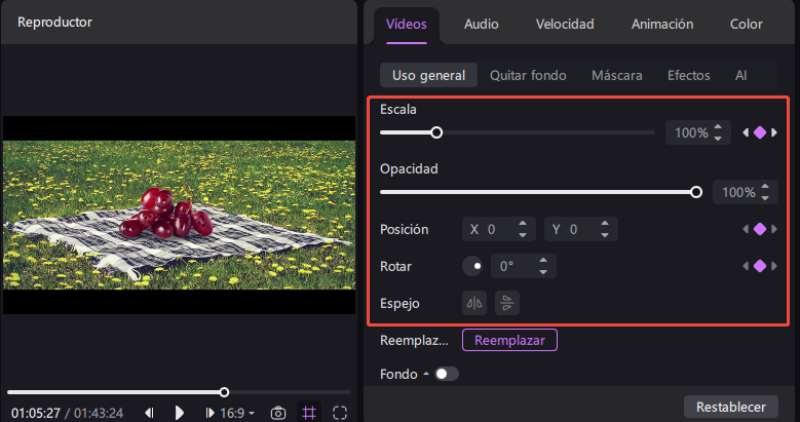Open the 16:9 aspect ratio dropdown
The height and width of the screenshot is (422, 800).
(236, 412)
